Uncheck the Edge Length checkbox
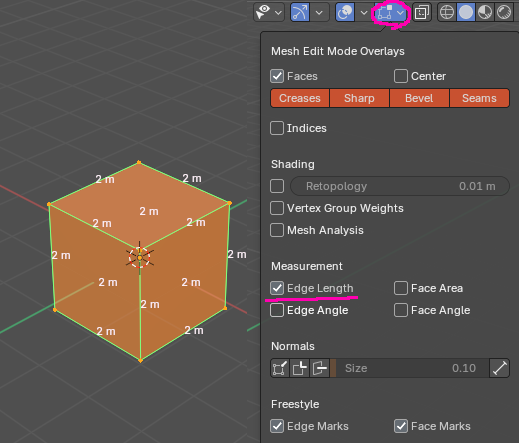Image resolution: width=519 pixels, height=443 pixels. (277, 288)
